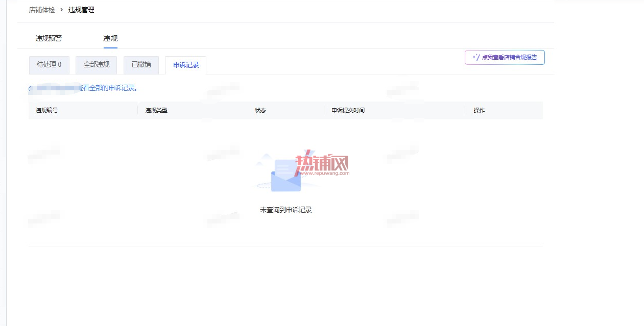Go back to 店铺体检 breadcrumb
644x326 pixels.
click(42, 10)
